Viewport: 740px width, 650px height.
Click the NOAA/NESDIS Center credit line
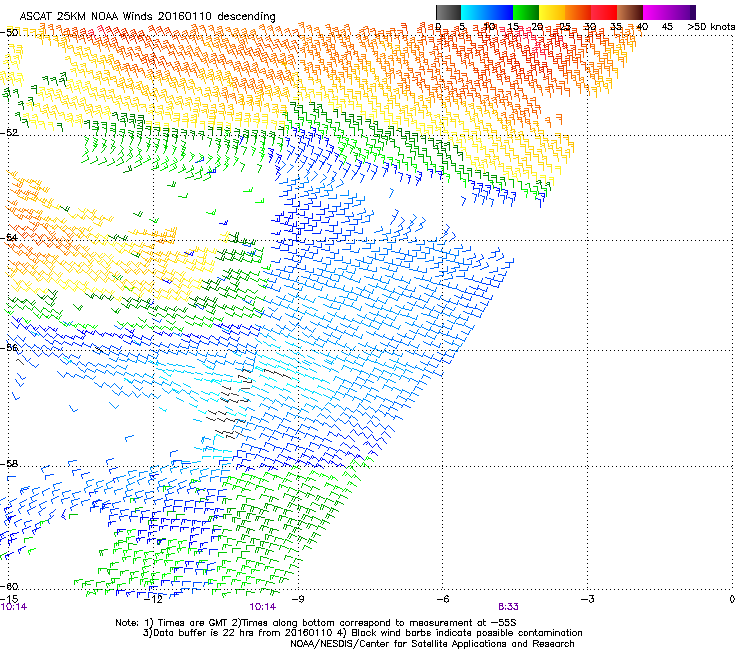[432, 643]
